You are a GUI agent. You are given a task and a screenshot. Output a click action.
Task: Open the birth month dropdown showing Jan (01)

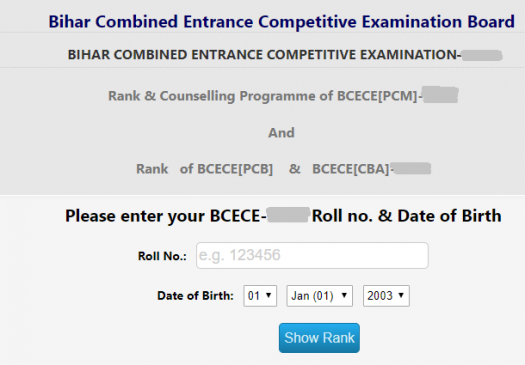(x=319, y=296)
